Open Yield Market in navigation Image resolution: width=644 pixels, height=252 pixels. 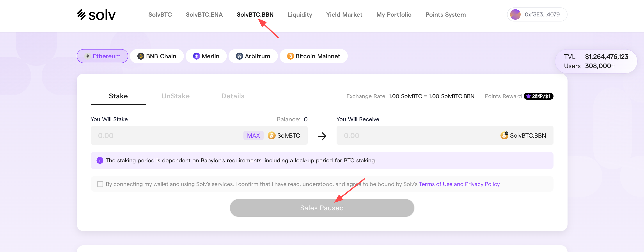[x=344, y=15]
